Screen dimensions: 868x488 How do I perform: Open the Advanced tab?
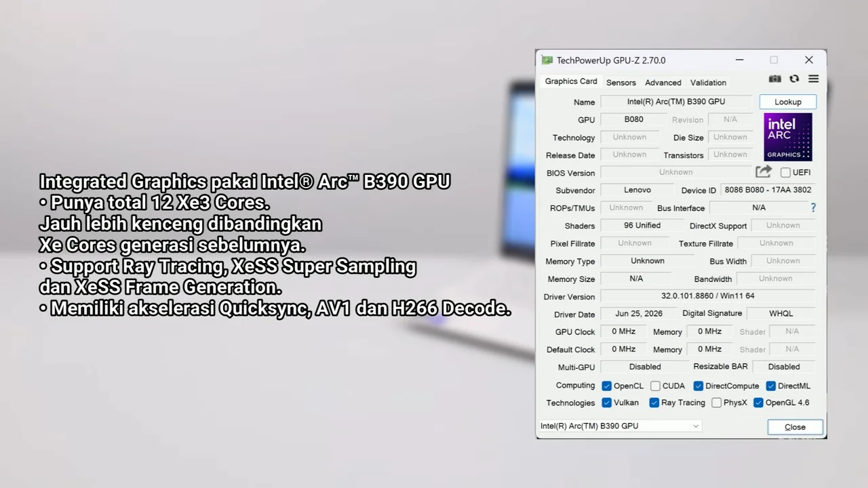[x=663, y=83]
